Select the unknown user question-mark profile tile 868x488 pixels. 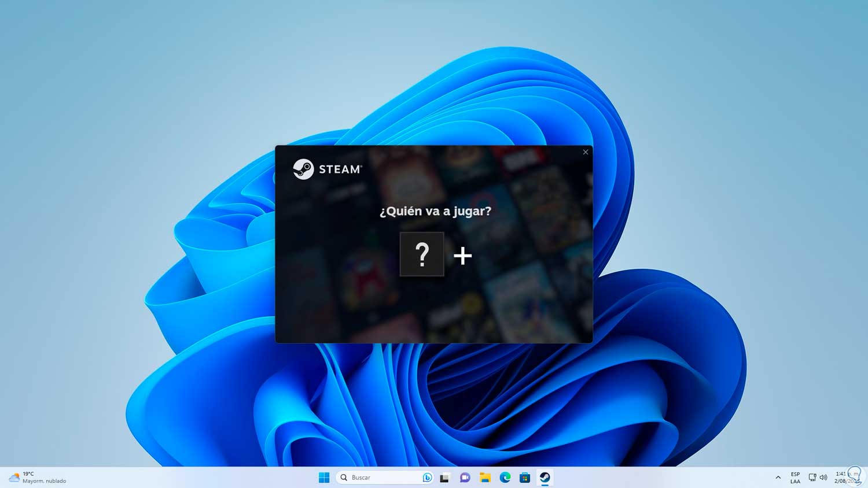tap(422, 254)
